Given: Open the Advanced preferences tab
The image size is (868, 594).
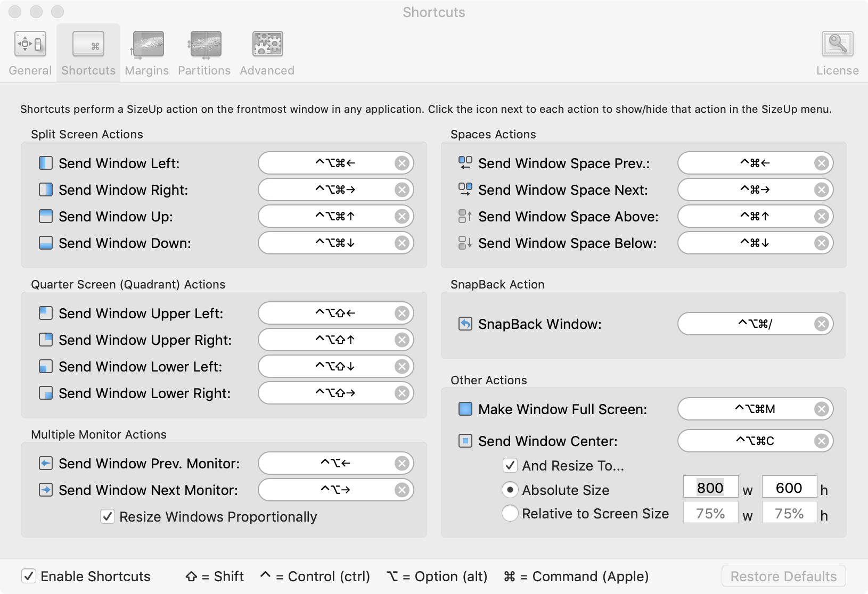Looking at the screenshot, I should pos(267,53).
